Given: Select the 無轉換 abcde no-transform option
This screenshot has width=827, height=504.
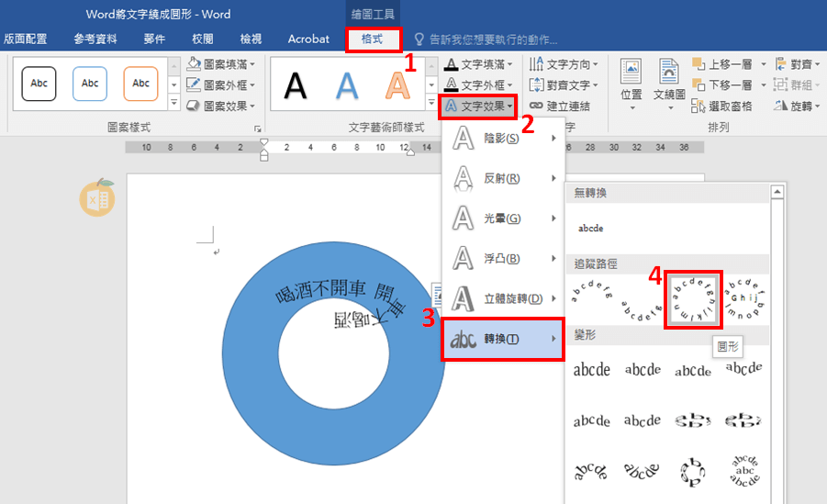Looking at the screenshot, I should (590, 228).
